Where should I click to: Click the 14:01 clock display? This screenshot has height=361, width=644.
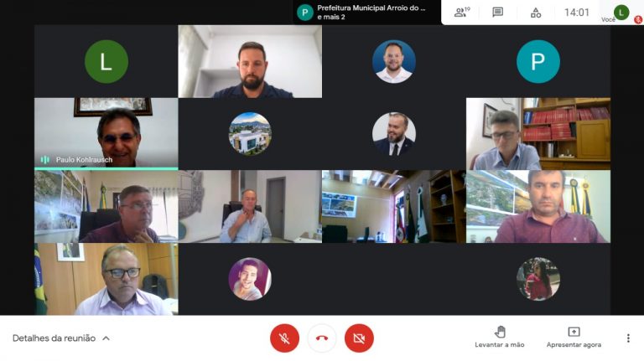pos(577,13)
